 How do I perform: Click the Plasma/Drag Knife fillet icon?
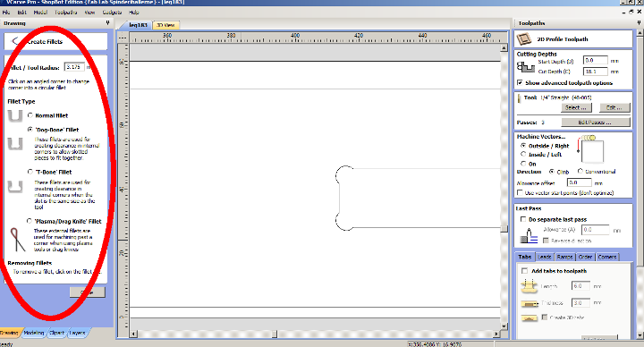(17, 240)
